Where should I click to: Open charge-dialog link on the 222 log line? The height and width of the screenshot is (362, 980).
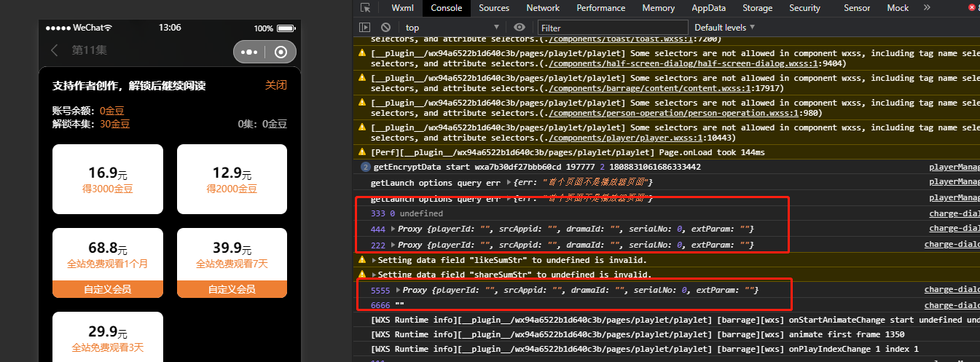tap(952, 245)
